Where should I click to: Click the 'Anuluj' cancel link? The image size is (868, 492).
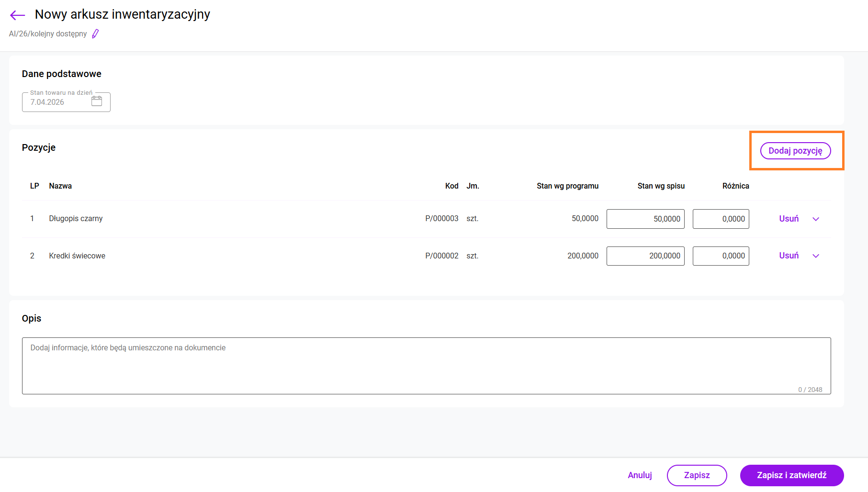coord(640,475)
